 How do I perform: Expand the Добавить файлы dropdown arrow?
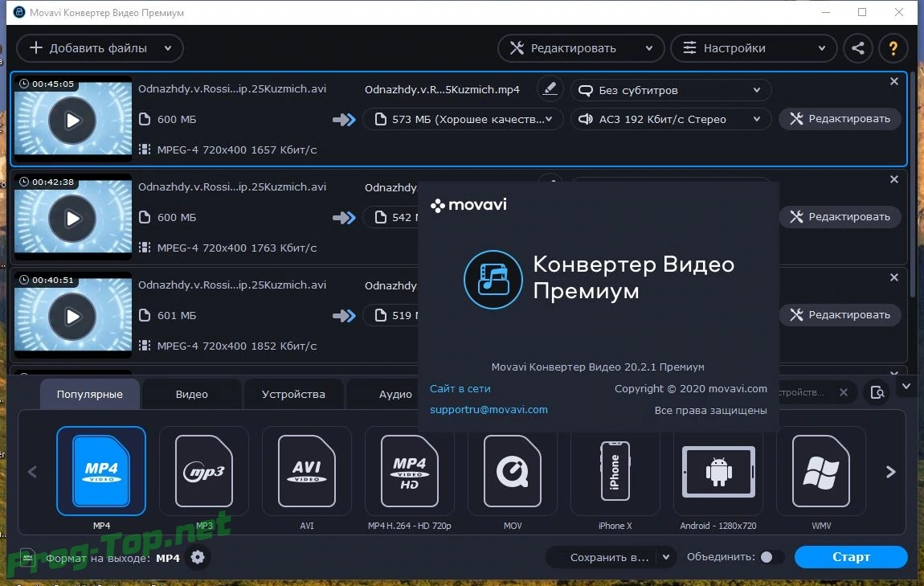[168, 48]
